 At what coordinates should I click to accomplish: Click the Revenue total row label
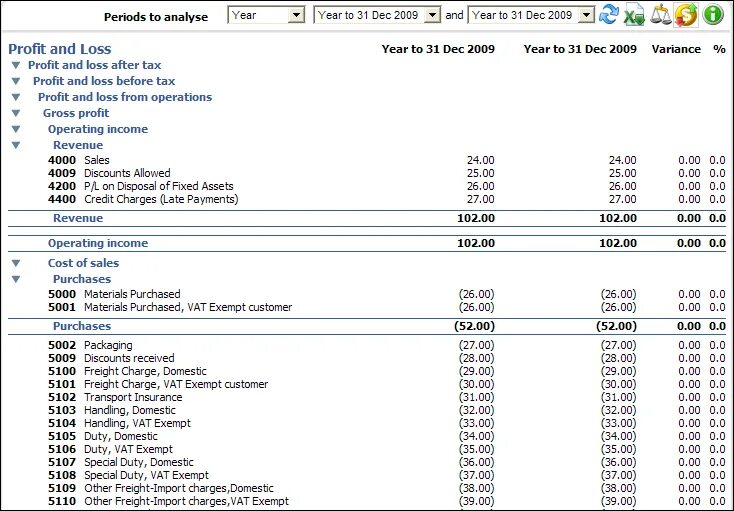point(78,218)
